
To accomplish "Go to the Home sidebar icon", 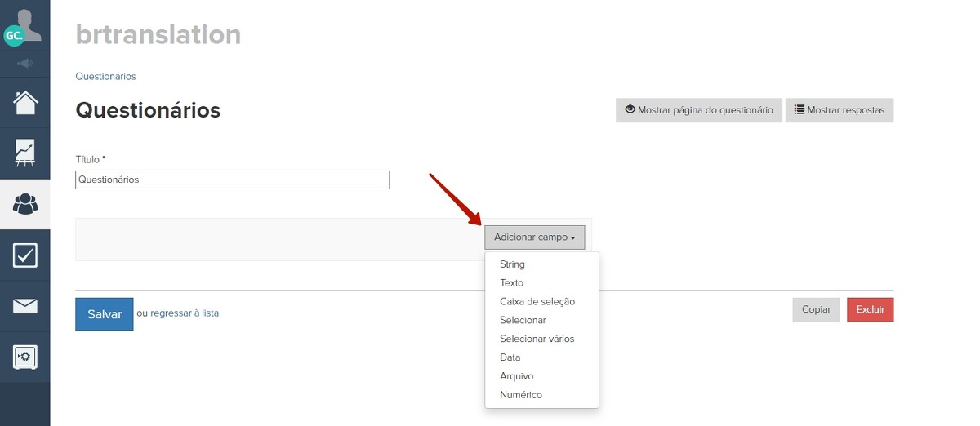I will click(25, 103).
